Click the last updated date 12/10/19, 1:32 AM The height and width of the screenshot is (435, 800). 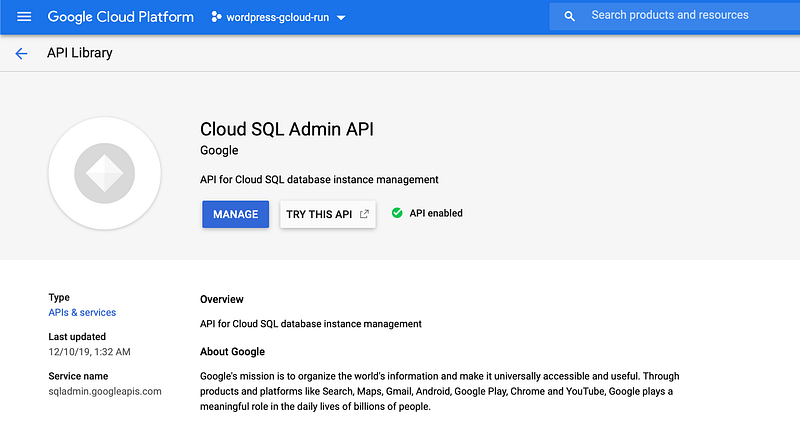coord(89,352)
